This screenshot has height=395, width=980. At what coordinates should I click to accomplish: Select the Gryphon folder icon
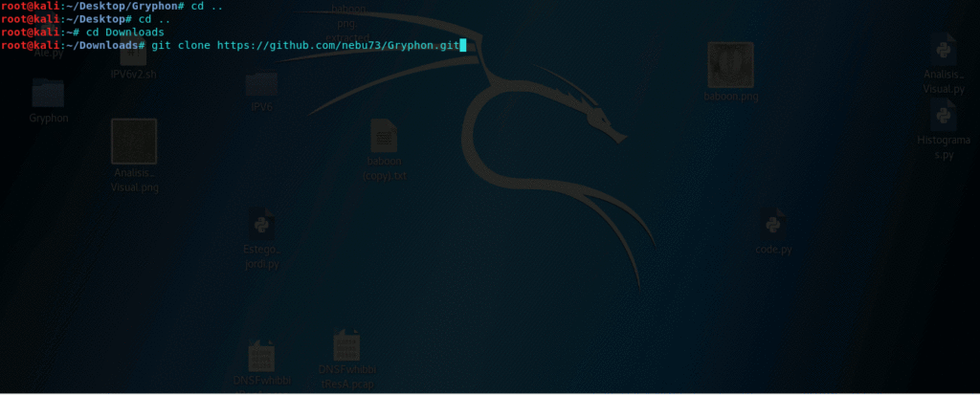[50, 94]
